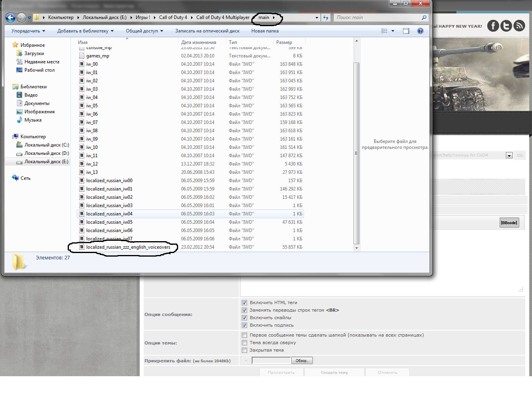
Task: Sort by Имя column header
Action: point(127,42)
